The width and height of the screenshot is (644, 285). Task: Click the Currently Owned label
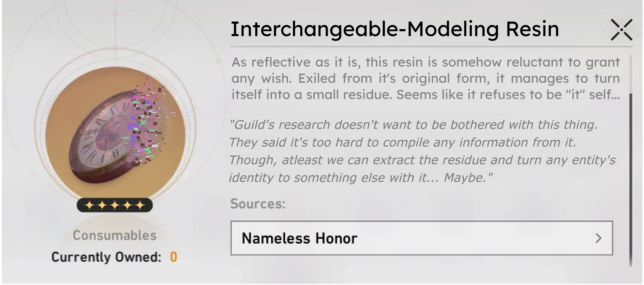point(106,257)
